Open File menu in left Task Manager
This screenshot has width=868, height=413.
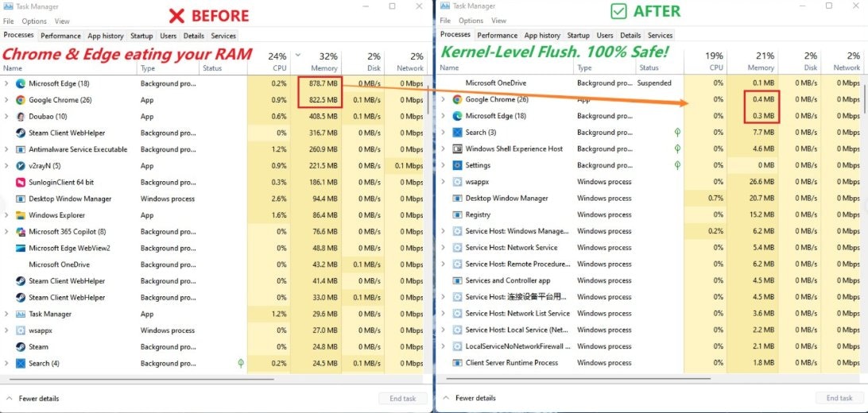8,21
